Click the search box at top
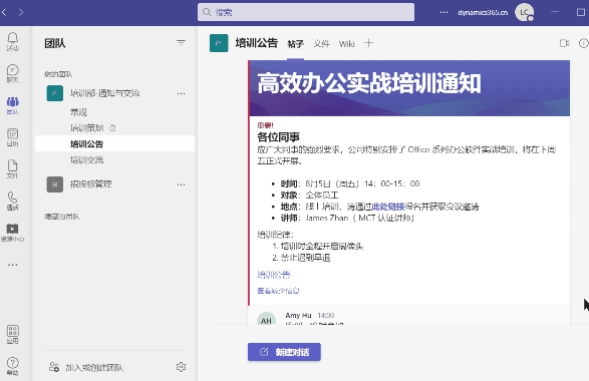 tap(306, 12)
